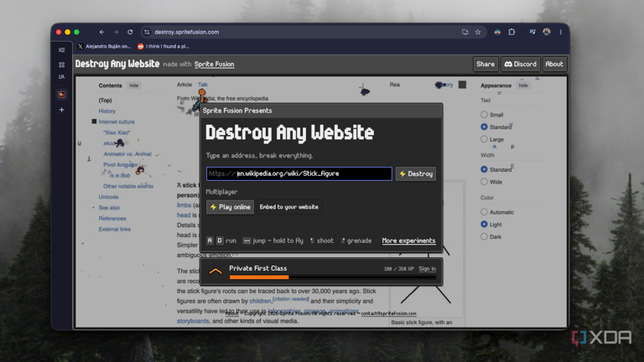Select Standard text size radio
The image size is (644, 362).
484,127
